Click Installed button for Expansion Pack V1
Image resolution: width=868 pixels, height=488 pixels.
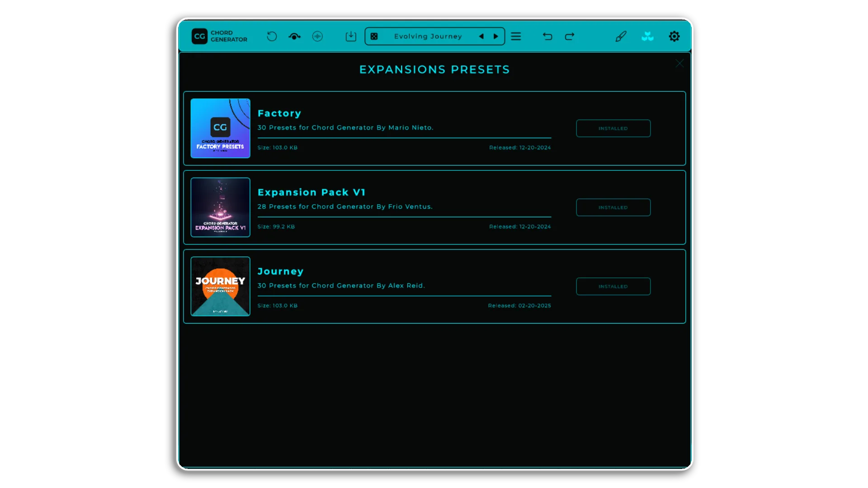(613, 207)
